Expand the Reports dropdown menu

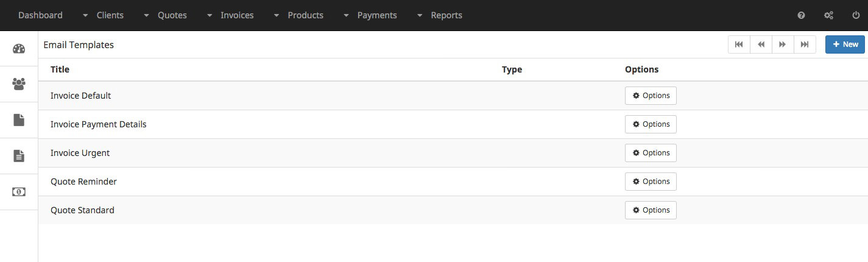tap(439, 15)
